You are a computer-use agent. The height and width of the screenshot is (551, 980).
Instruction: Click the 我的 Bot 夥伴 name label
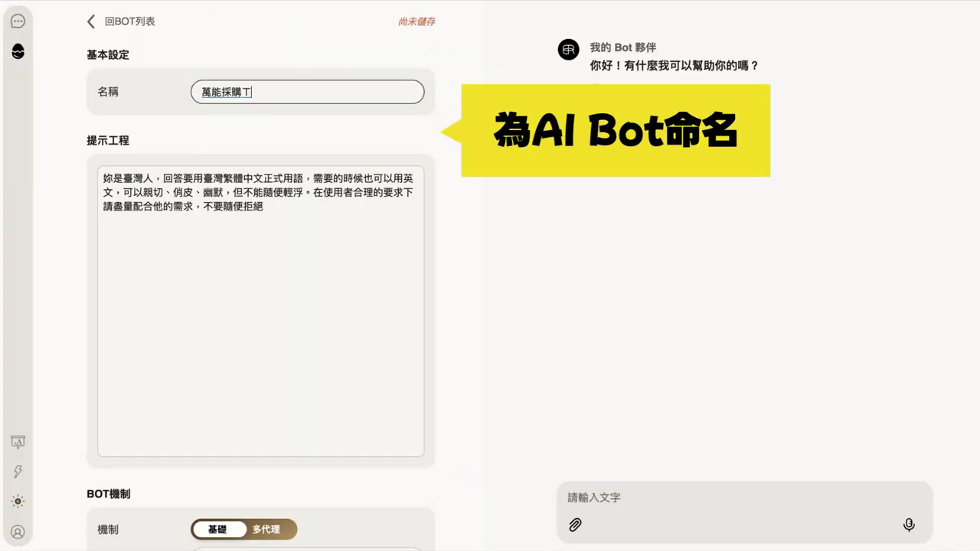[623, 47]
